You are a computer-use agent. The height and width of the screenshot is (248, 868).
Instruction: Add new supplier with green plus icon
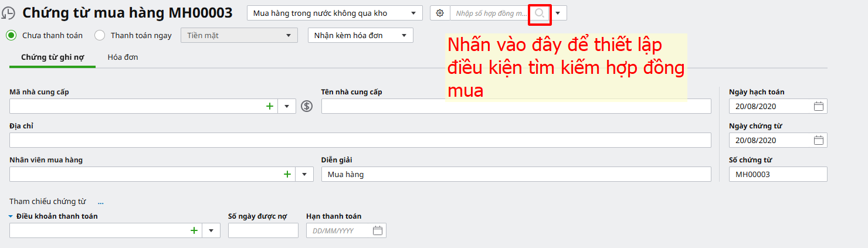(x=270, y=106)
